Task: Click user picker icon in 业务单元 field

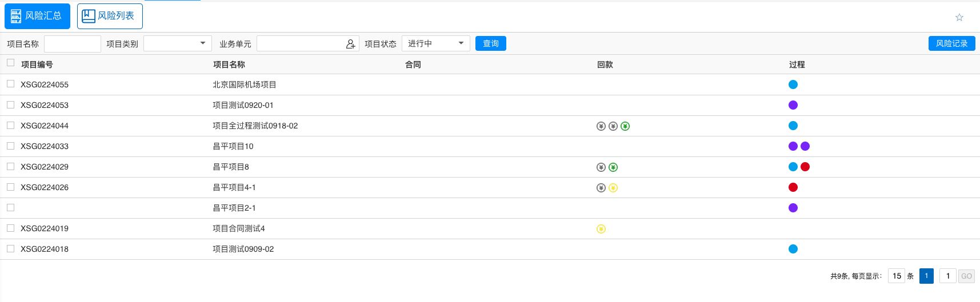Action: click(350, 44)
